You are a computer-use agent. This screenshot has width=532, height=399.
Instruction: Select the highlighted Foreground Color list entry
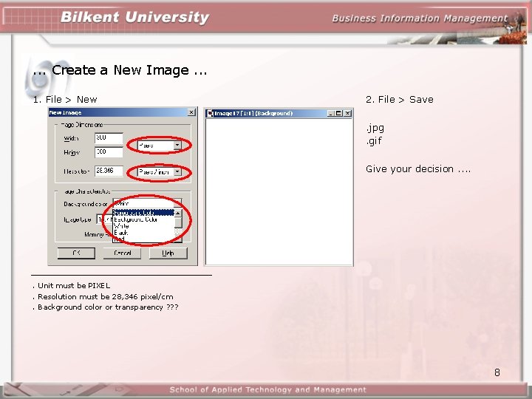(x=143, y=213)
